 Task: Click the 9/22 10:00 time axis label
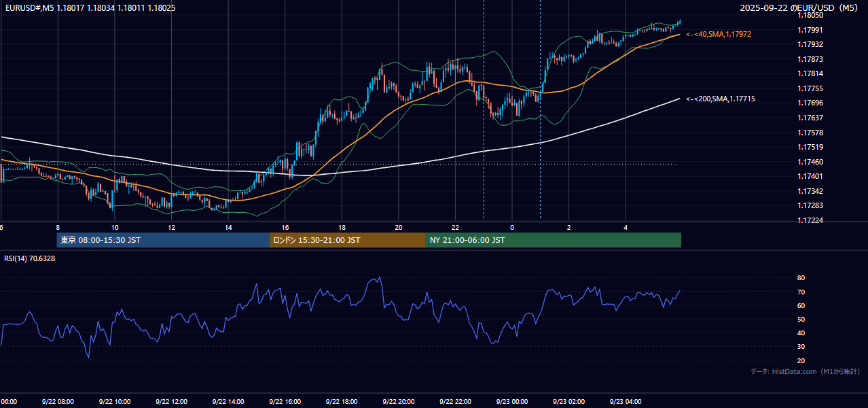click(115, 401)
